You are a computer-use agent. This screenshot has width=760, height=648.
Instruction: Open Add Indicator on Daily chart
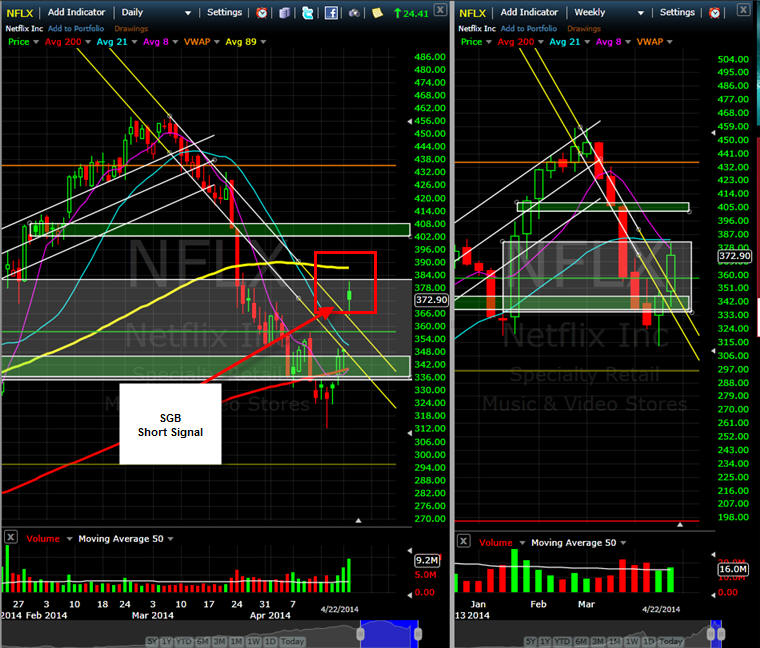[x=76, y=12]
